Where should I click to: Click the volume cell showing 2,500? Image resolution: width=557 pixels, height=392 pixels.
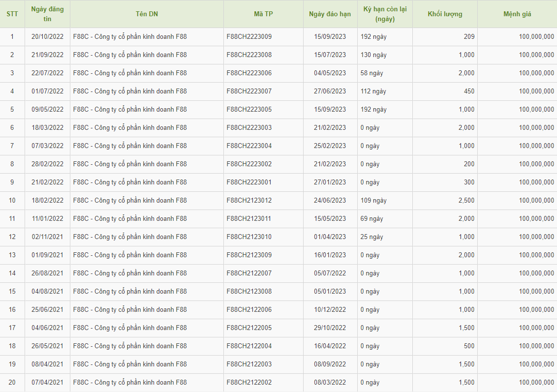465,200
